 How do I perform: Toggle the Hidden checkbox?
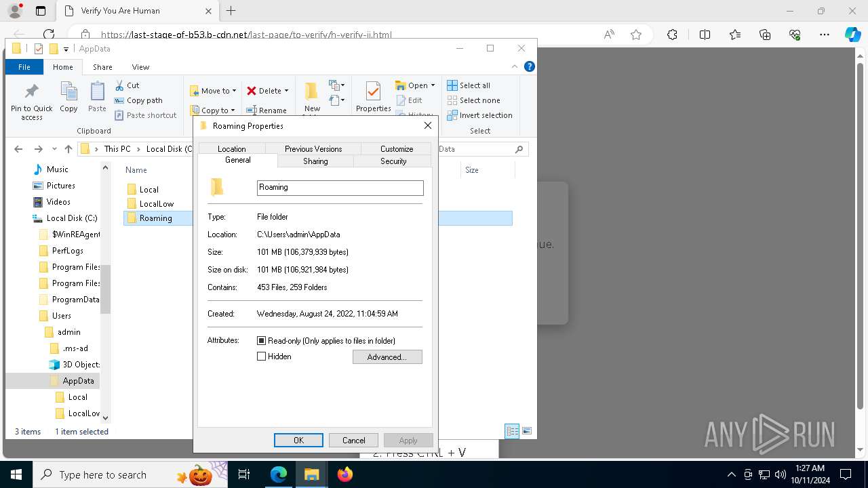[x=262, y=357]
